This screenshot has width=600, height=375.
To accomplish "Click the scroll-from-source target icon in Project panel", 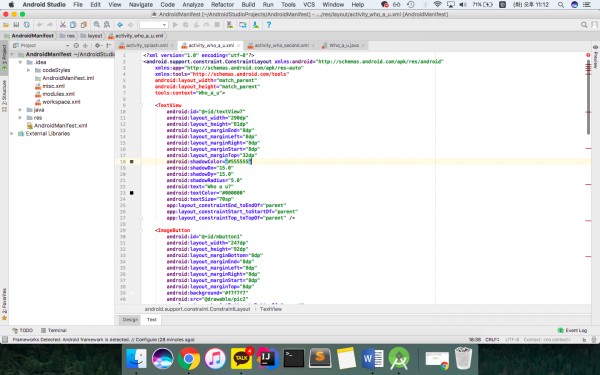I will 76,45.
